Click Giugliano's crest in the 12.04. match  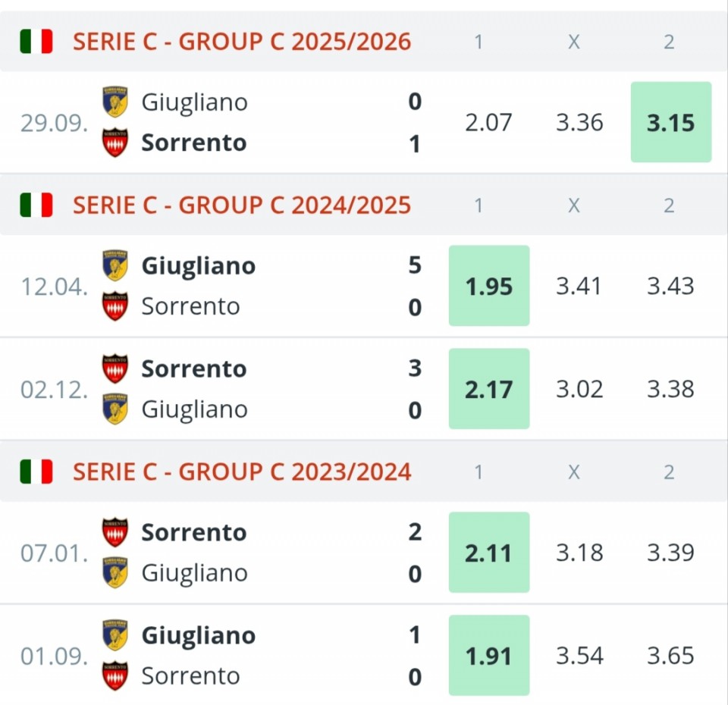[115, 265]
